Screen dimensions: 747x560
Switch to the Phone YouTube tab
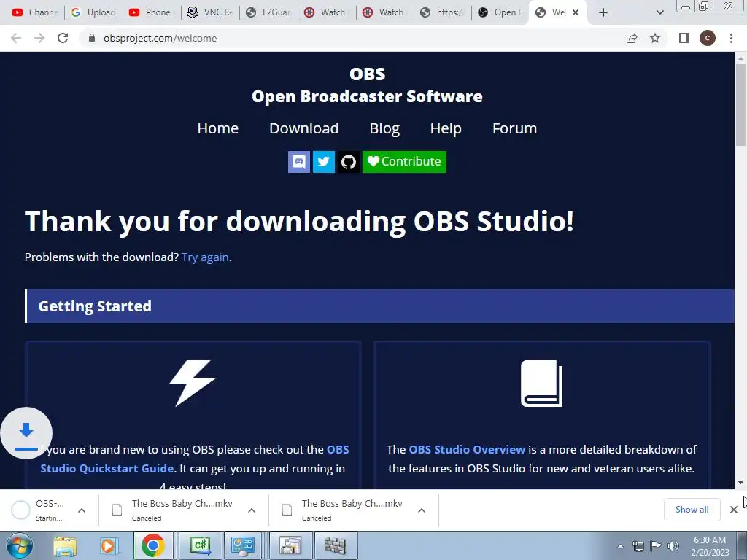(x=152, y=12)
